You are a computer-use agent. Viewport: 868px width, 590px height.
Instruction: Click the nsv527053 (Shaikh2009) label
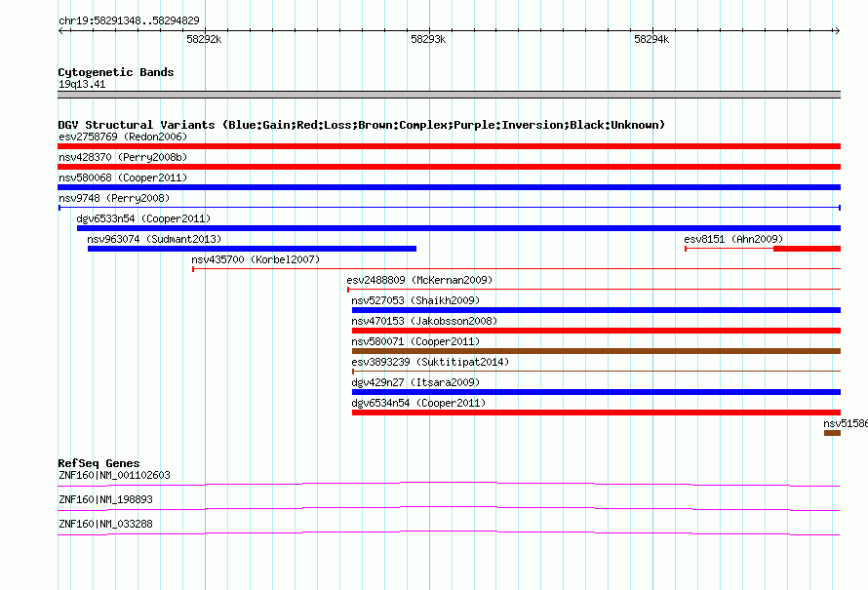coord(415,300)
